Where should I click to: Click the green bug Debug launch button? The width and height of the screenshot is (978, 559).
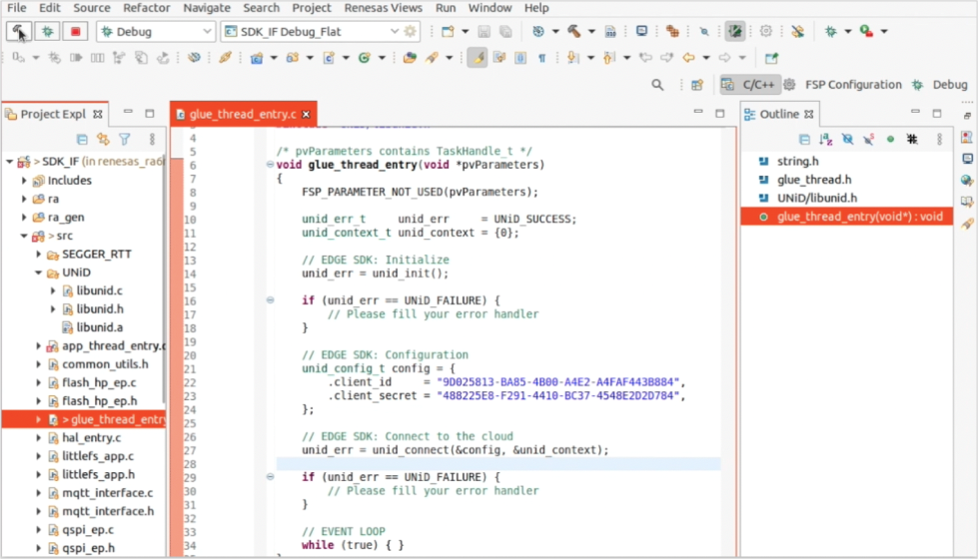[x=47, y=31]
